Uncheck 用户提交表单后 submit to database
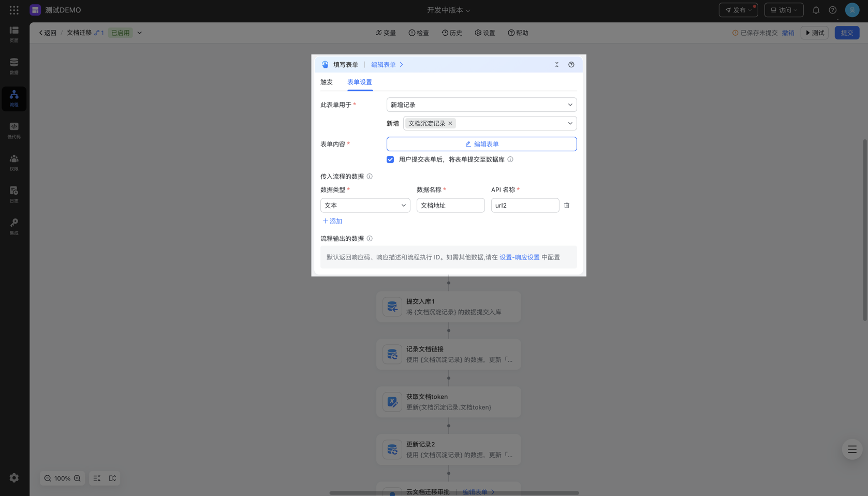 [390, 159]
